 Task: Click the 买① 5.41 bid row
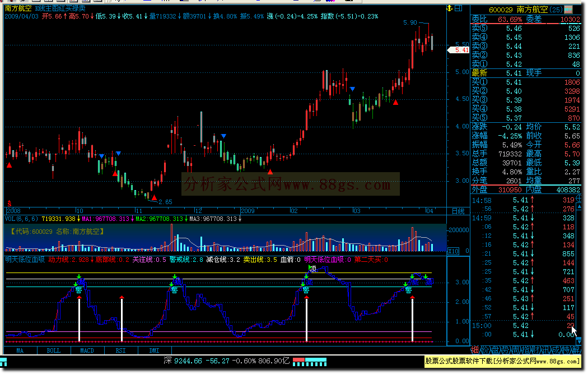click(x=526, y=82)
